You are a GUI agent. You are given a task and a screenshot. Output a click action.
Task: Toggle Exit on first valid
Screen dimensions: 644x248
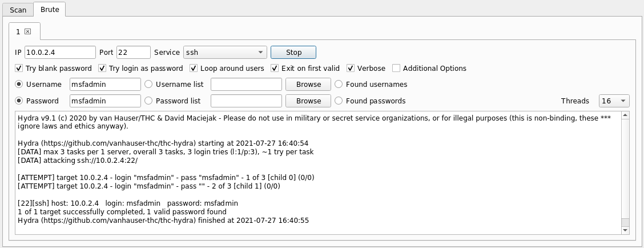pyautogui.click(x=275, y=69)
